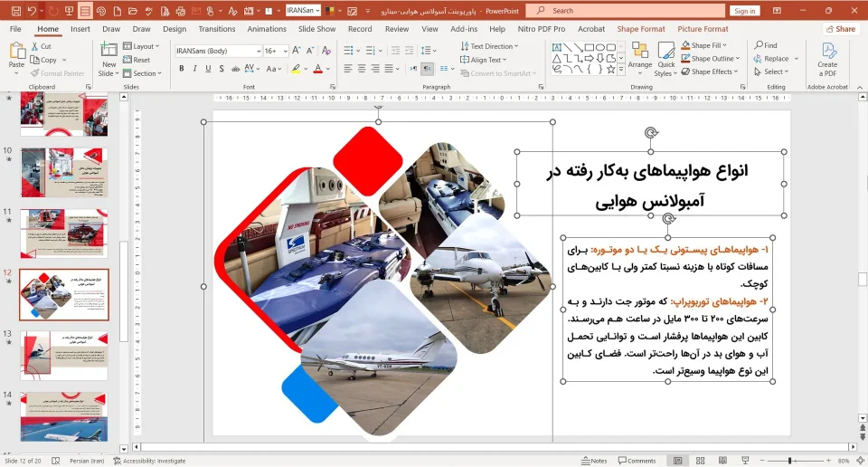Switch to Slide Sorter view in status bar
Viewport: 868px width, 467px height.
coord(700,461)
